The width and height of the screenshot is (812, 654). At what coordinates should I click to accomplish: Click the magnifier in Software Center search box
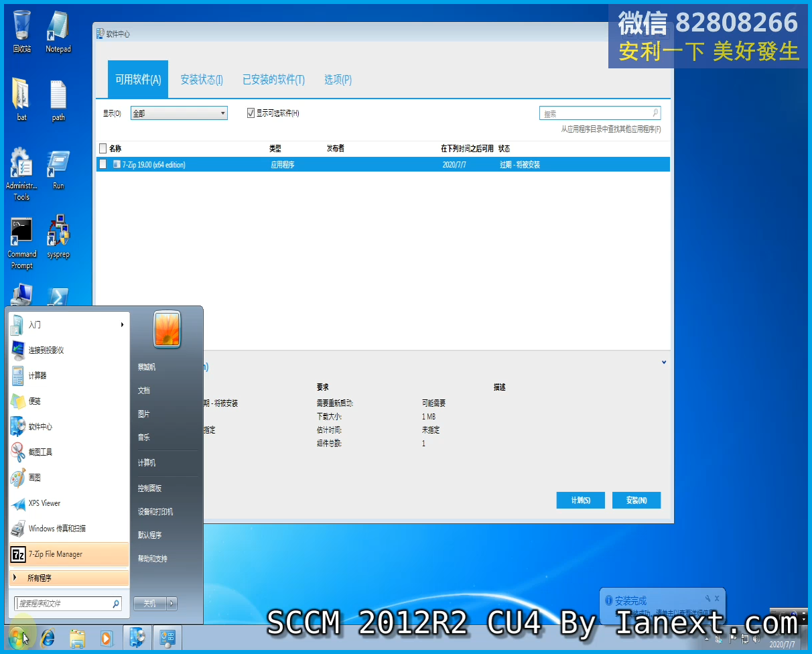[655, 113]
